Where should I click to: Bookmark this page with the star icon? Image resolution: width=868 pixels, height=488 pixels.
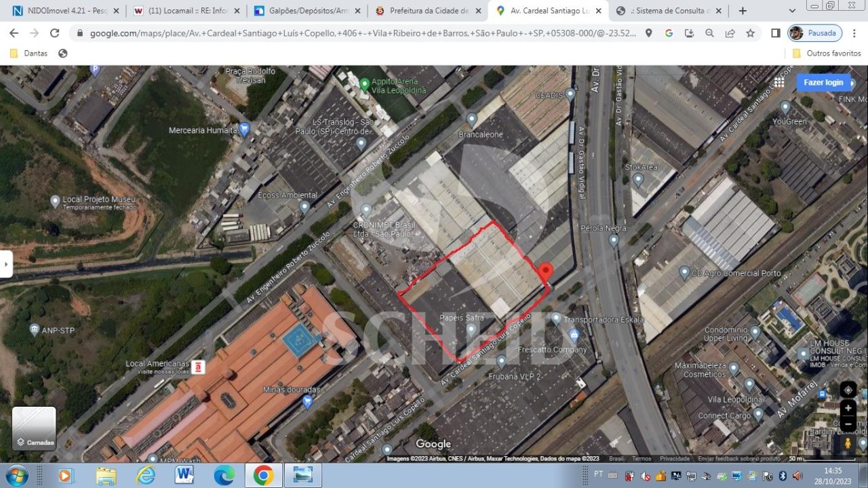pos(750,33)
